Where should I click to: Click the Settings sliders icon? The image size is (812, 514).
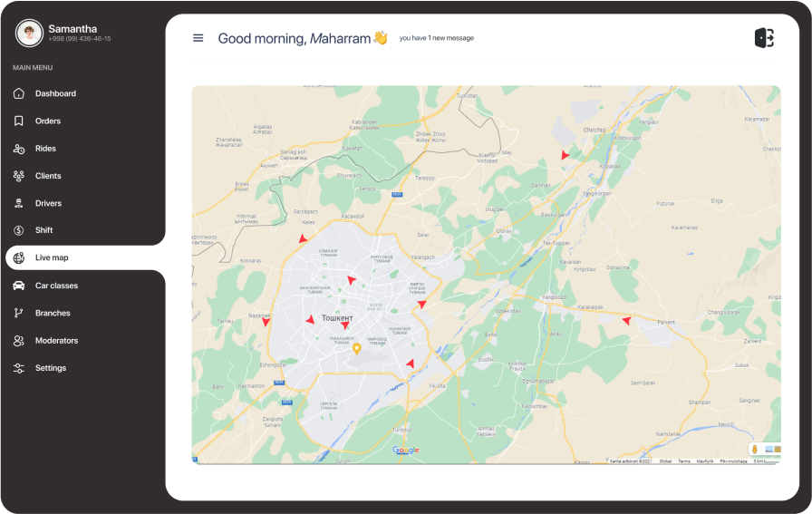coord(18,368)
